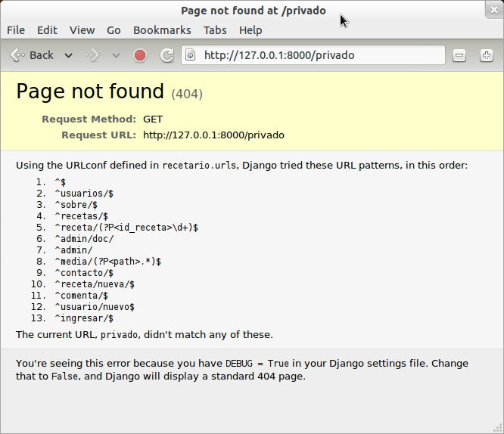This screenshot has width=504, height=434.
Task: Click the window resize grip corner
Action: tap(498, 428)
